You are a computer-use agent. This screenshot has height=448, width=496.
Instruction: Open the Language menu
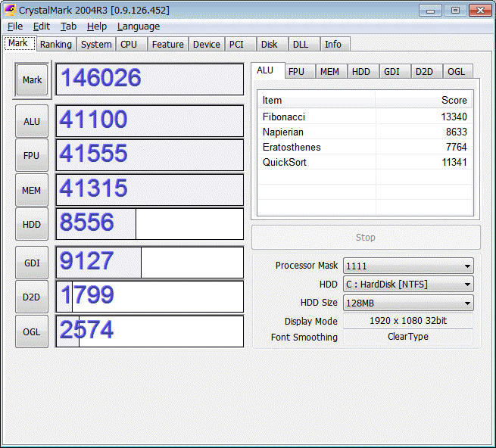tap(139, 26)
